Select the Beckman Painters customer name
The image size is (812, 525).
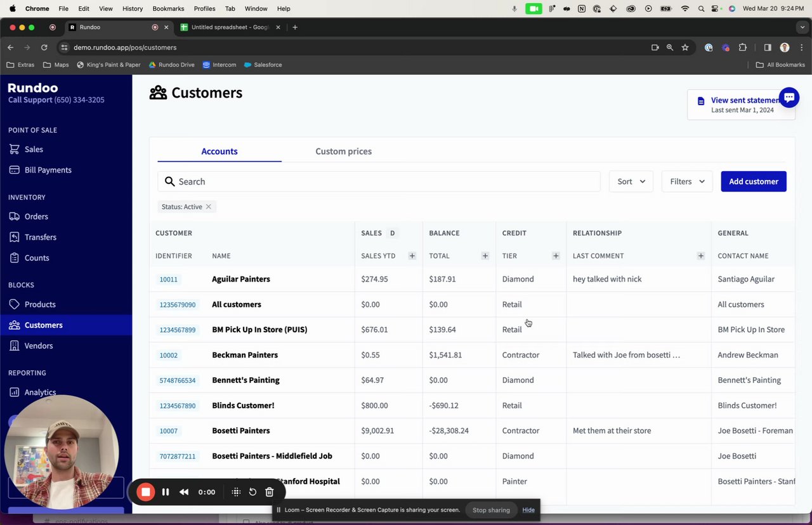click(245, 355)
